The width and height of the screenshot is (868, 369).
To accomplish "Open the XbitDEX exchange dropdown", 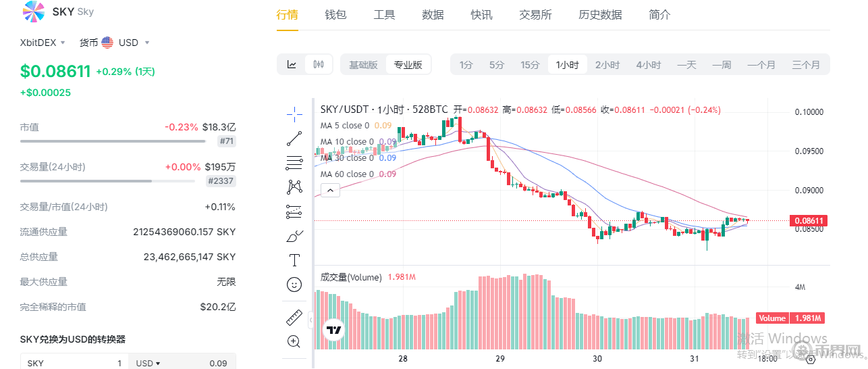I will tap(43, 43).
